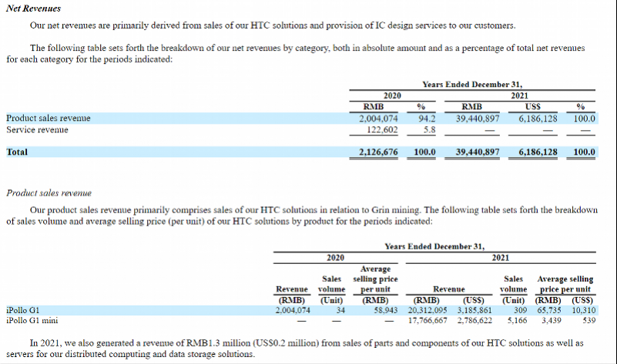Viewport: 617px width, 364px height.
Task: Click 39,440,897 in the Total row
Action: tap(478, 152)
